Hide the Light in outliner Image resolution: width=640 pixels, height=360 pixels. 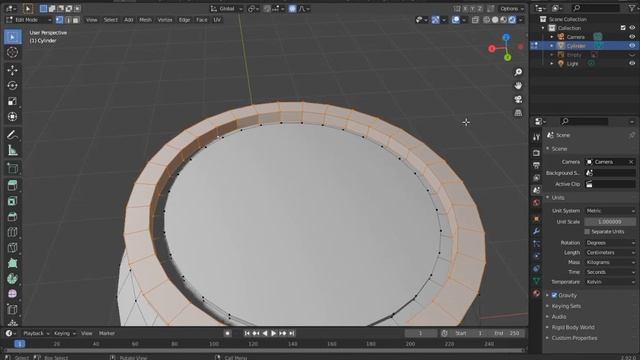(632, 64)
